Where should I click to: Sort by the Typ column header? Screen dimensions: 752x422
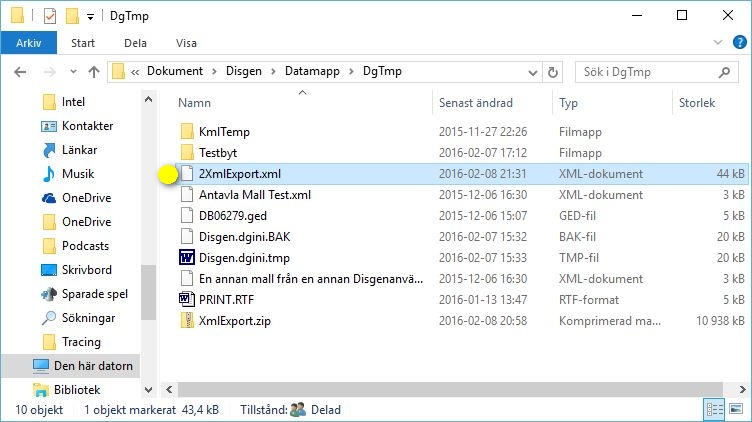click(568, 103)
